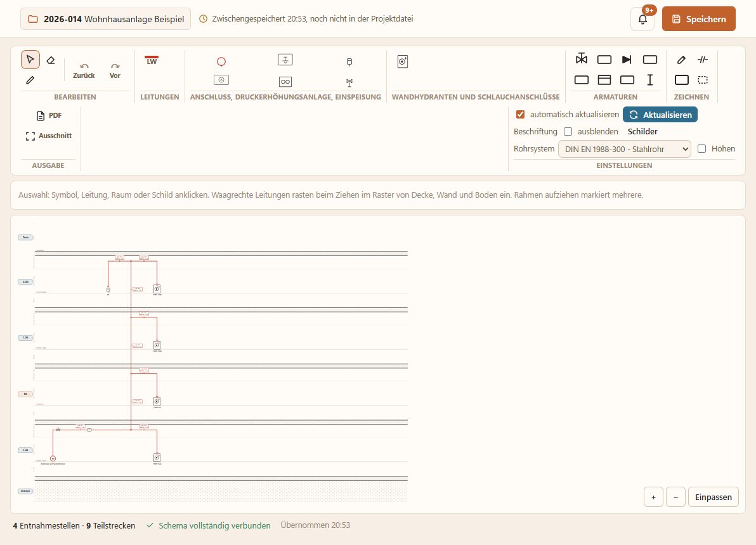Select the split-rectangle fitting symbol
Screen dimensions: 756x545
pyautogui.click(x=604, y=79)
